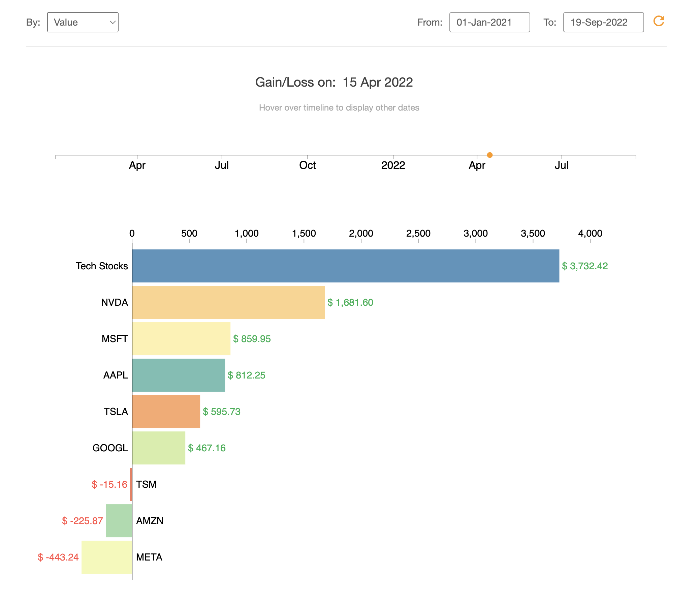This screenshot has height=604, width=700.
Task: Click the loss label $ -225.87
Action: click(x=83, y=520)
